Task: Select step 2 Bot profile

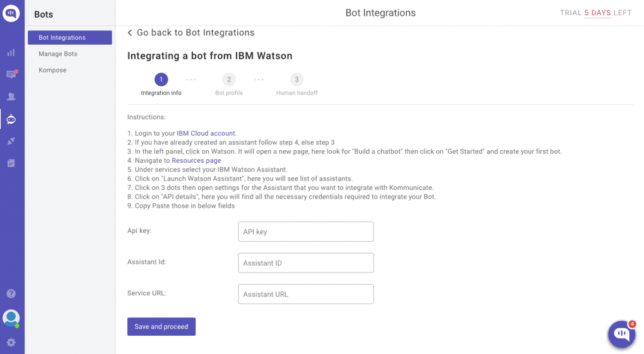Action: point(229,85)
